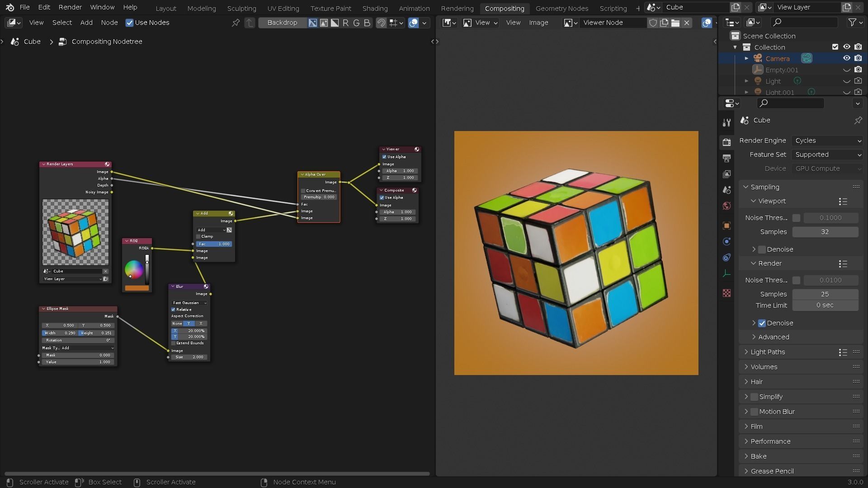Open the Texture properties tab
Image resolution: width=868 pixels, height=488 pixels.
point(726,293)
